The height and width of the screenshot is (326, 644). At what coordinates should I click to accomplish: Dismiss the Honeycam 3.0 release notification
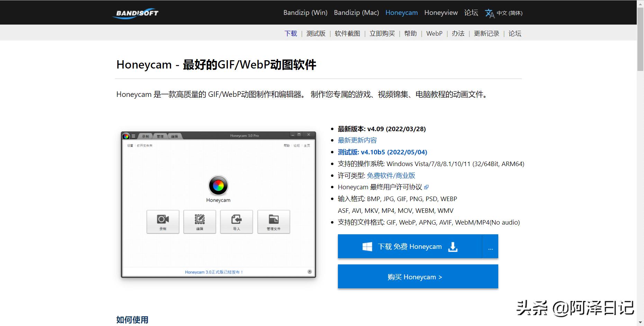(x=310, y=271)
